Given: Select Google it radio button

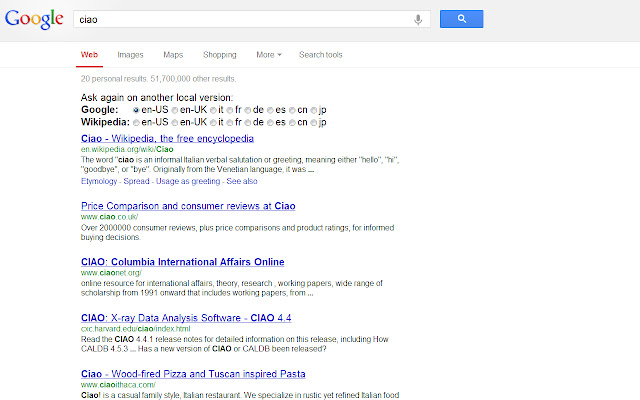Looking at the screenshot, I should coord(213,110).
